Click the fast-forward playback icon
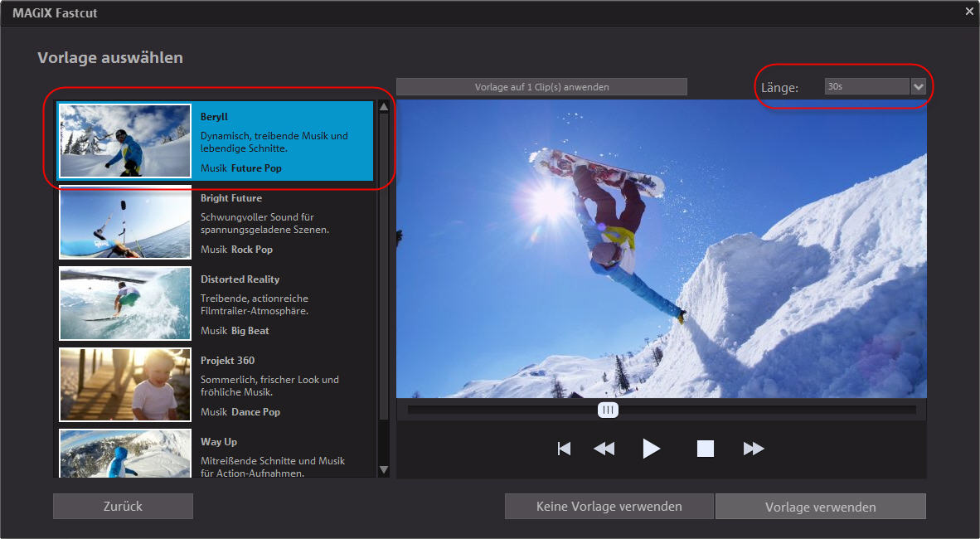The height and width of the screenshot is (539, 980). pos(753,449)
